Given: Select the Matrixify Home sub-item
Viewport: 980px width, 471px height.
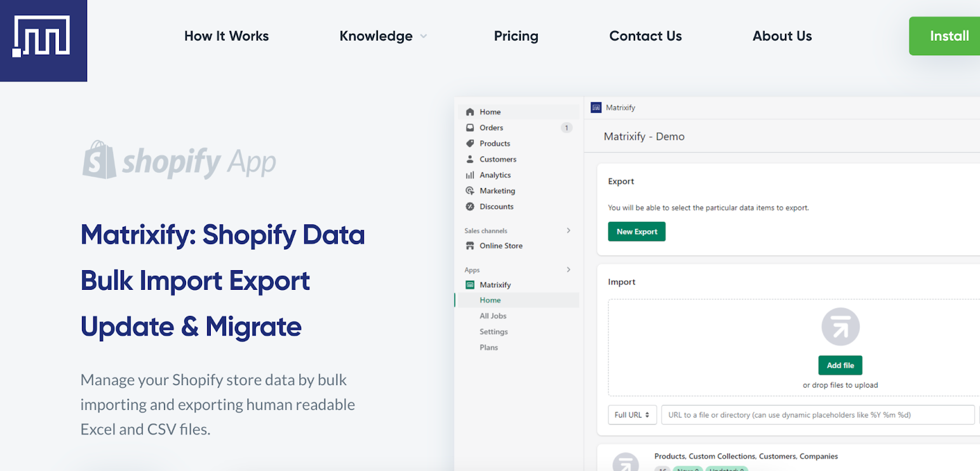Looking at the screenshot, I should [x=490, y=300].
